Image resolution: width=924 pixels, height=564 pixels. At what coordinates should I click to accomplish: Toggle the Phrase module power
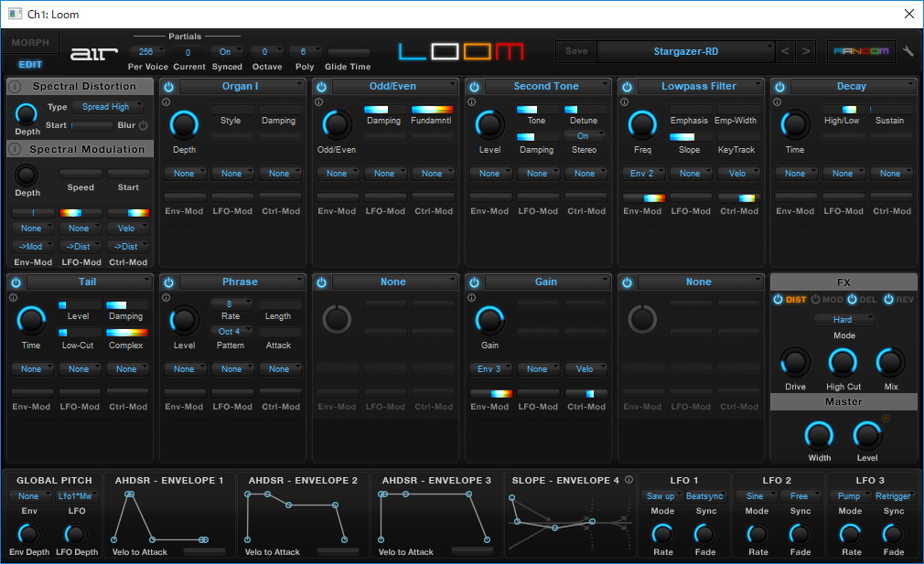coord(168,282)
